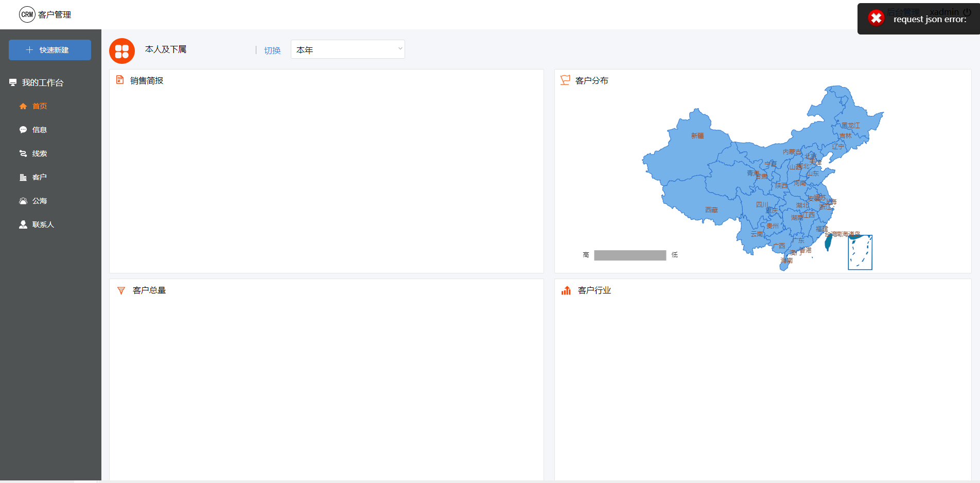980x483 pixels.
Task: Click the 客户总量 panel title
Action: (149, 290)
